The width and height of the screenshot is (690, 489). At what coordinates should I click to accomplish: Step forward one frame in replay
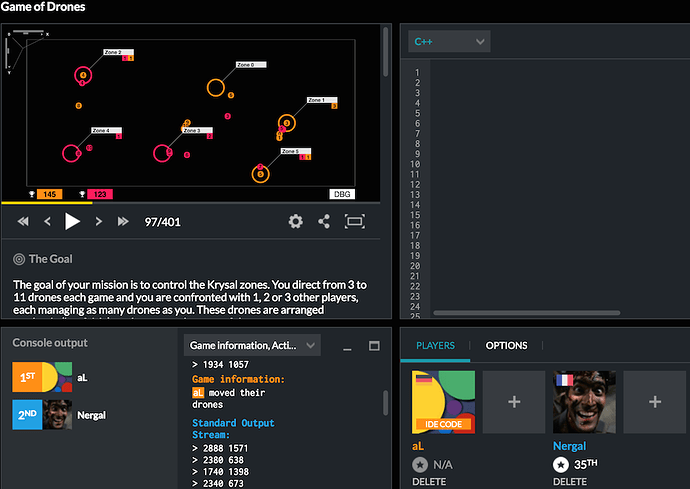(100, 221)
